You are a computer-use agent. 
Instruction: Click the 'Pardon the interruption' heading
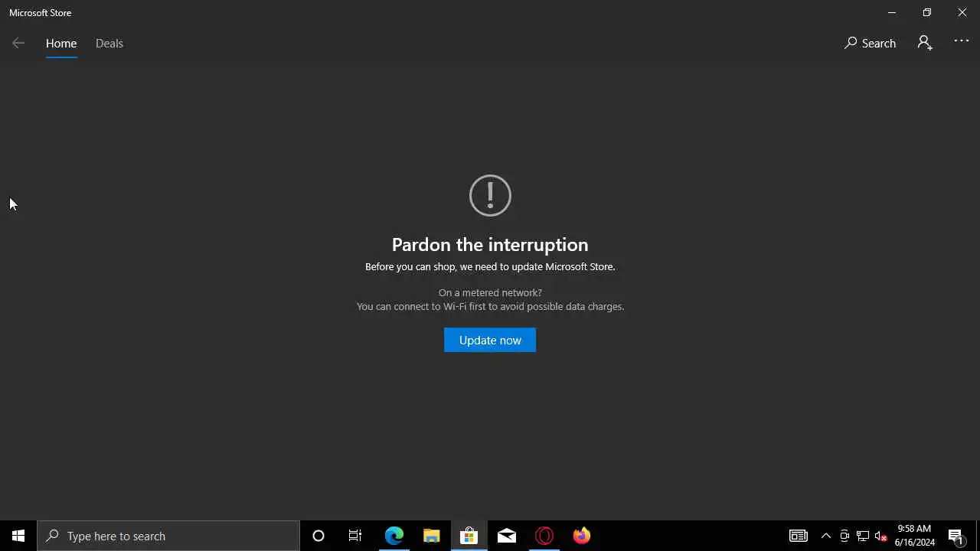click(490, 244)
